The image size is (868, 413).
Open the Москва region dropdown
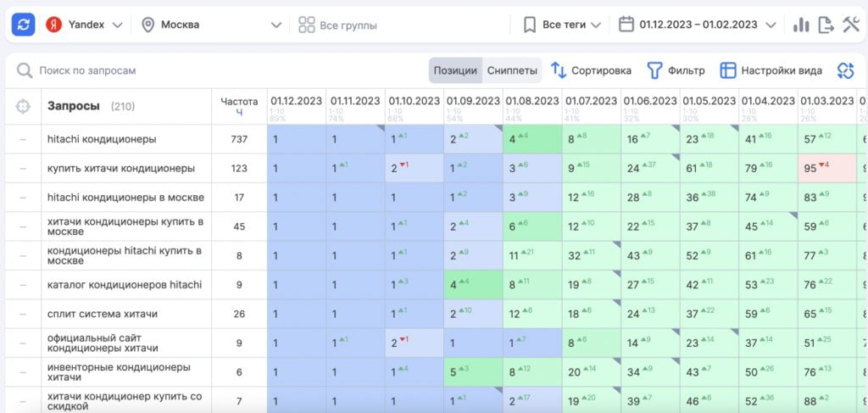[x=211, y=25]
